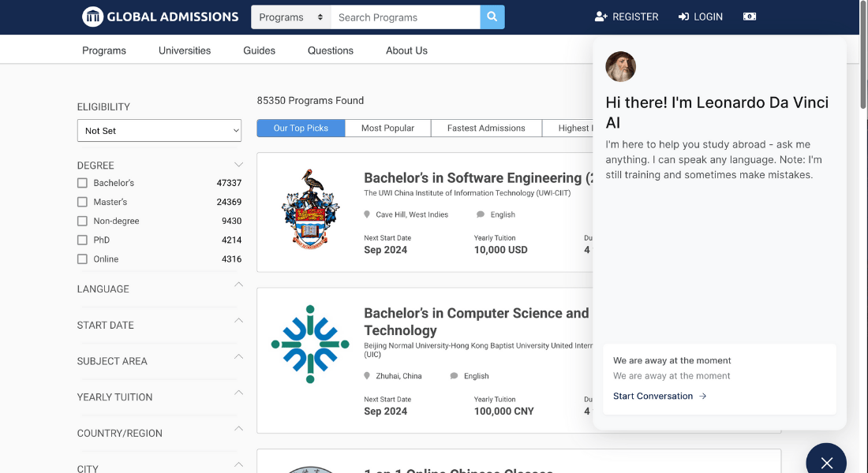Image resolution: width=868 pixels, height=473 pixels.
Task: Enable the Online degree checkbox
Action: [83, 259]
